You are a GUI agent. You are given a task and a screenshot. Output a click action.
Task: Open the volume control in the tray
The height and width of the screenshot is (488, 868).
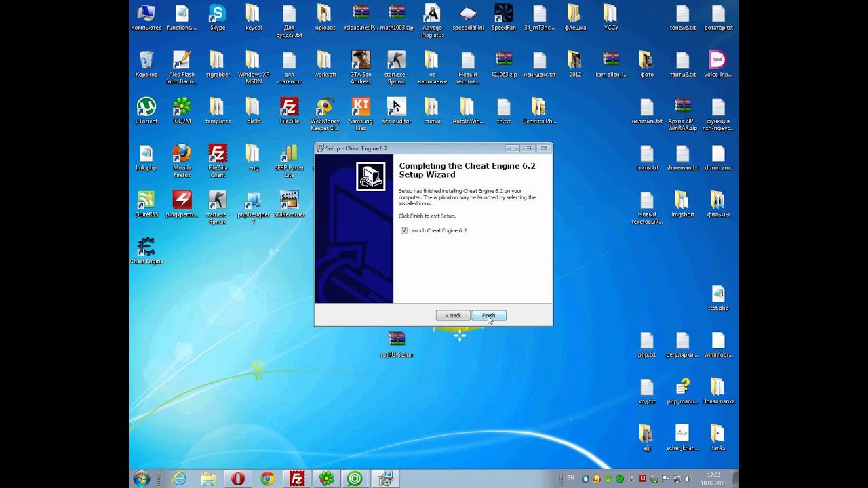coord(688,479)
